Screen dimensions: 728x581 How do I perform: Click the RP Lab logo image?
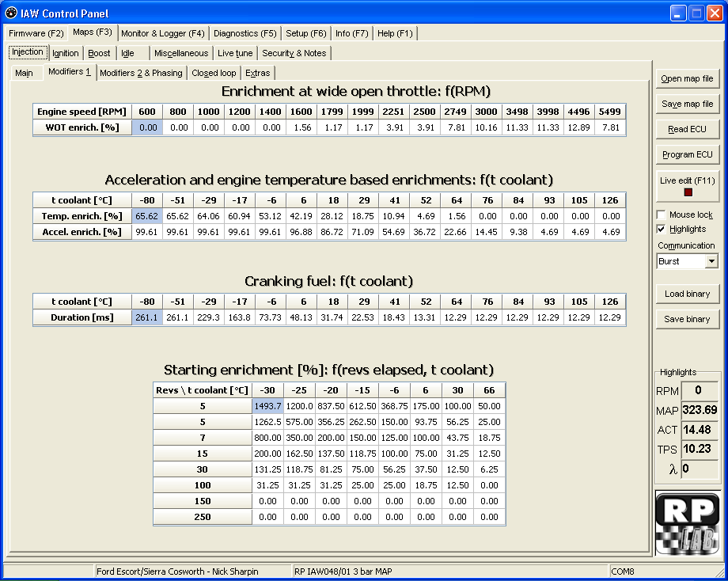pos(688,523)
